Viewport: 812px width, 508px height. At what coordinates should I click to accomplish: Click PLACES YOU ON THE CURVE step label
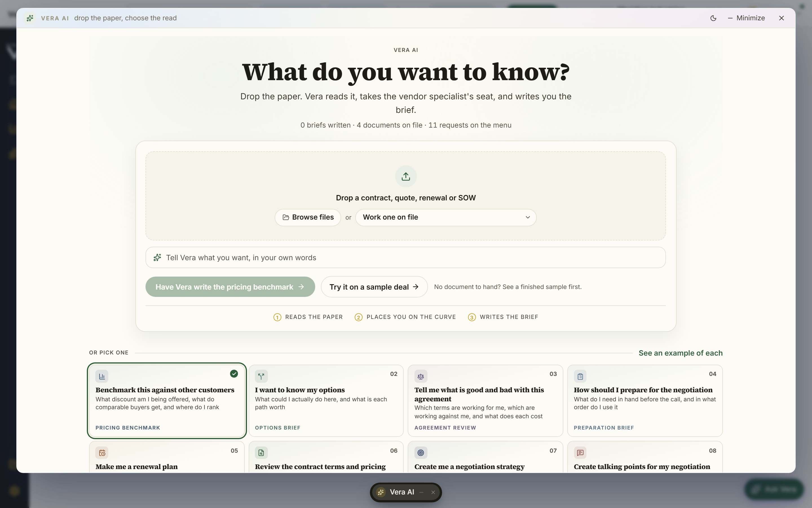click(x=411, y=317)
